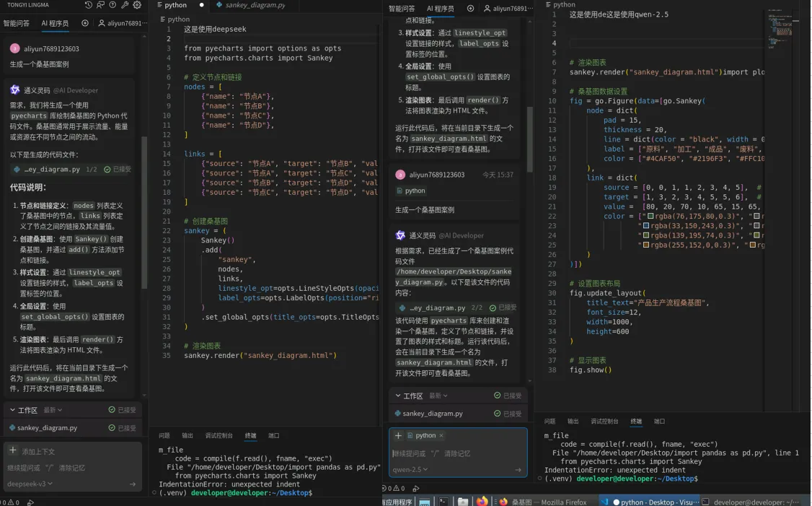Click add context plus icon in right chat input
Screen dimensions: 812x506
(398, 435)
